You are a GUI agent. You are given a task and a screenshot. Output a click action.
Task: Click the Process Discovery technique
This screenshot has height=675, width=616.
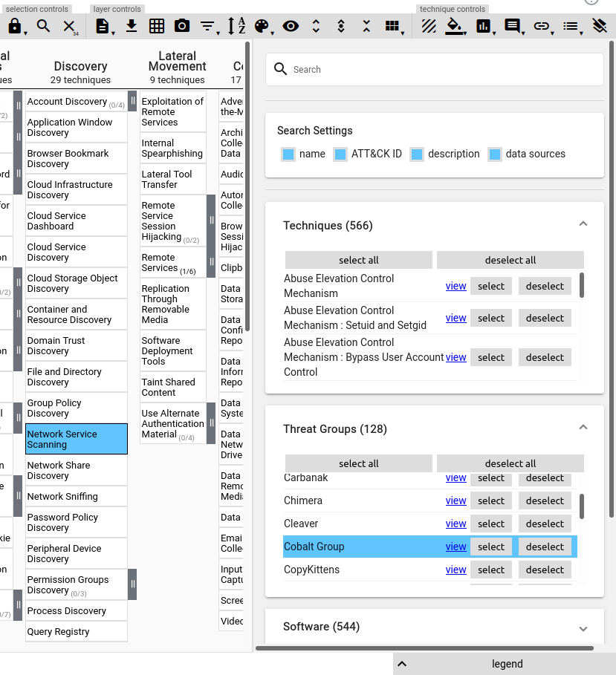(77, 611)
